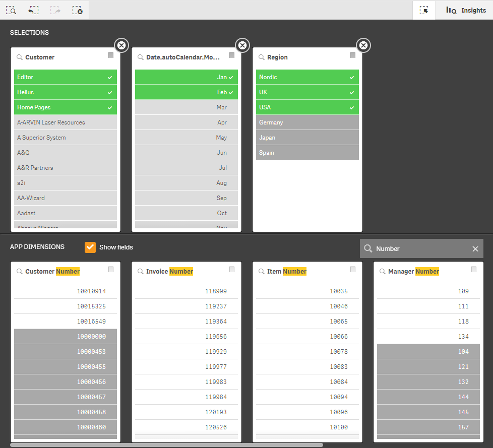Image resolution: width=493 pixels, height=448 pixels.
Task: Click the clear all selections icon
Action: tap(77, 10)
